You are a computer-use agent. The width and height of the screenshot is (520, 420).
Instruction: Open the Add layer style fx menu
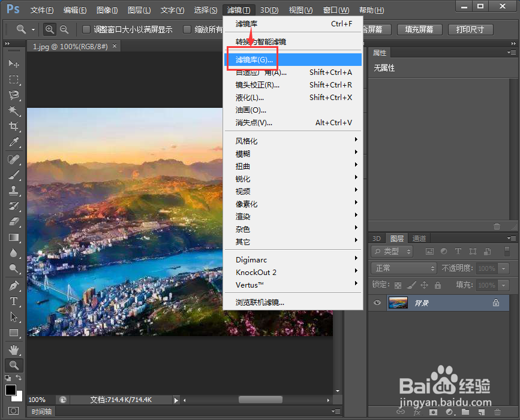[419, 413]
